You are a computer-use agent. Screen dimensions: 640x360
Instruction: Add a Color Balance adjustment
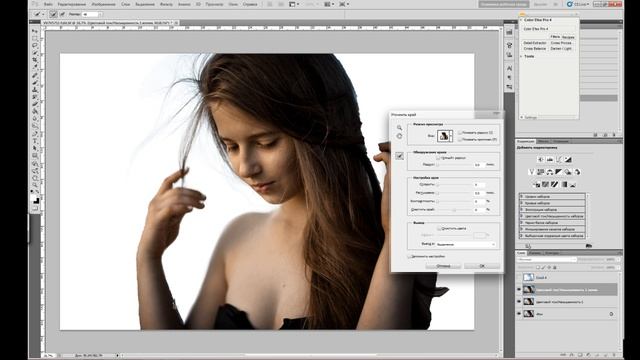tap(550, 172)
